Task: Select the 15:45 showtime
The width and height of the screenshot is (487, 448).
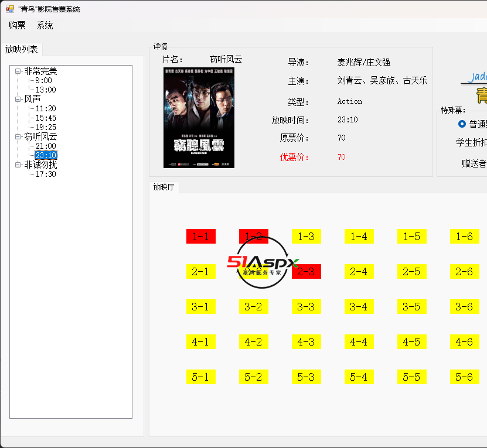Action: coord(46,118)
